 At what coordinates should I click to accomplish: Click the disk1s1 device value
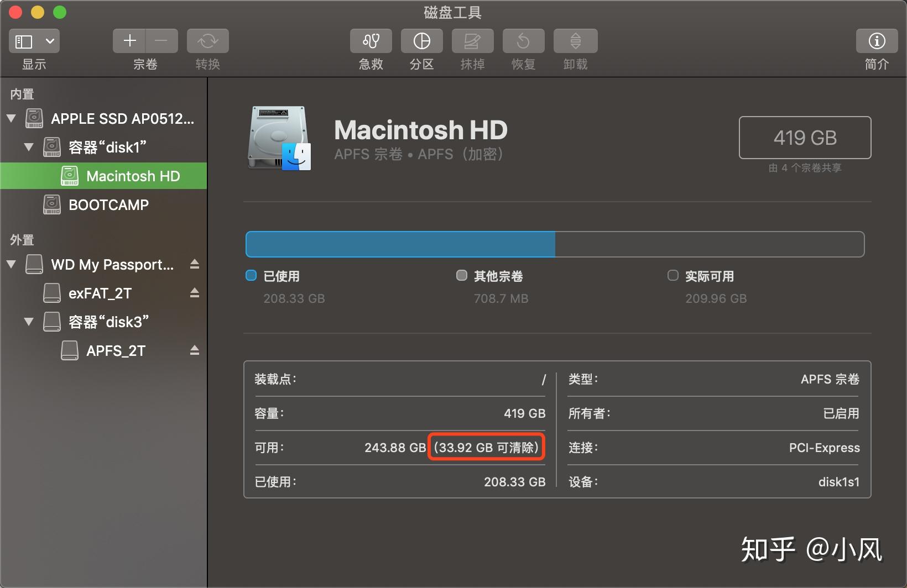[839, 482]
